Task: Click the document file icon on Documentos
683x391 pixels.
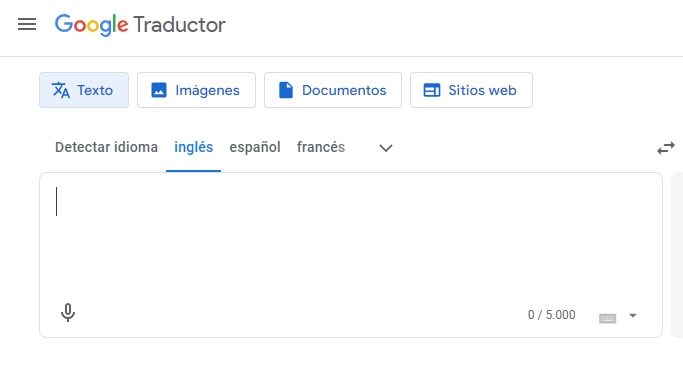Action: (x=286, y=90)
